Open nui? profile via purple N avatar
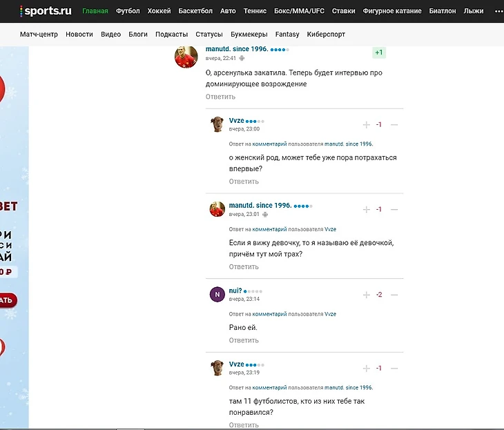504x430 pixels. (217, 295)
